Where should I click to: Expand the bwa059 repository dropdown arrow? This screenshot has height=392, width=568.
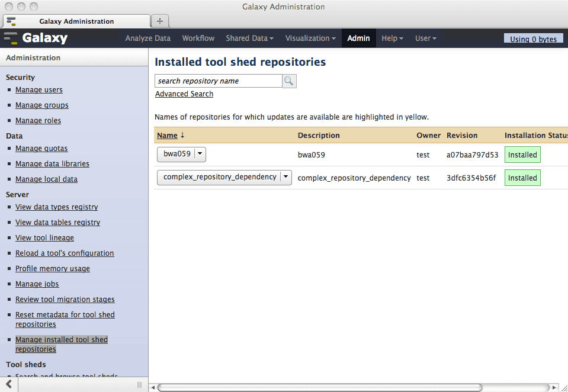tap(200, 155)
